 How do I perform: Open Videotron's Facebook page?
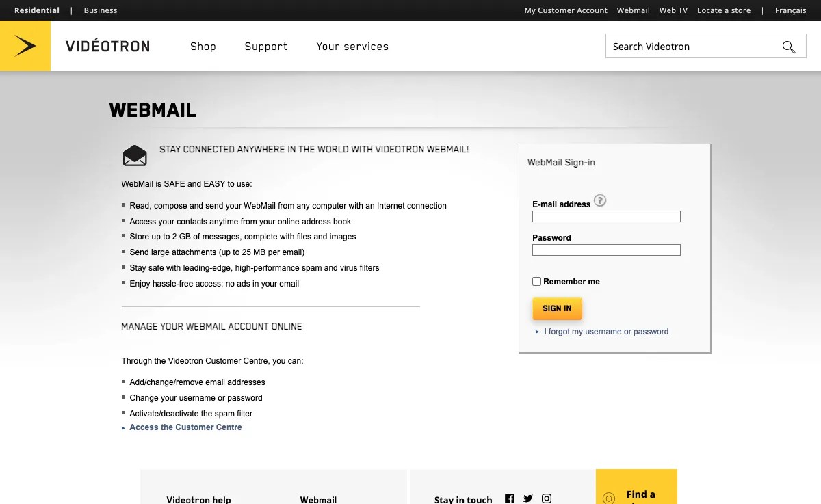pyautogui.click(x=510, y=499)
